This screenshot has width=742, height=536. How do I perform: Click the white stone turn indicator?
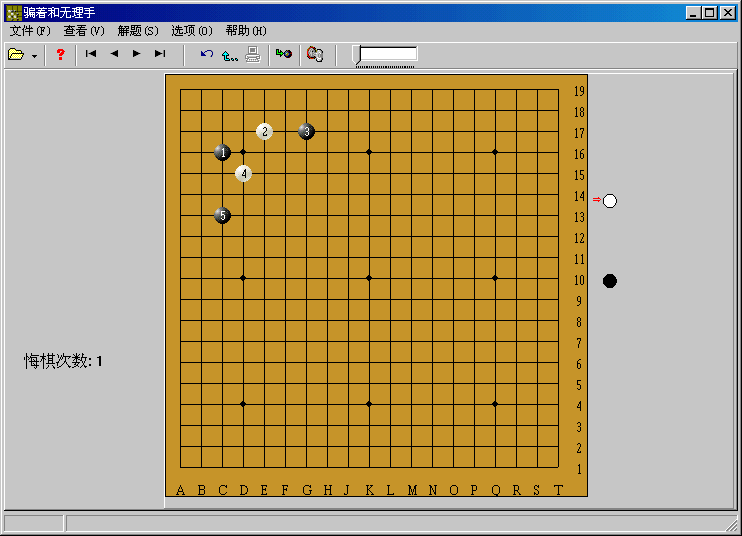click(x=610, y=201)
